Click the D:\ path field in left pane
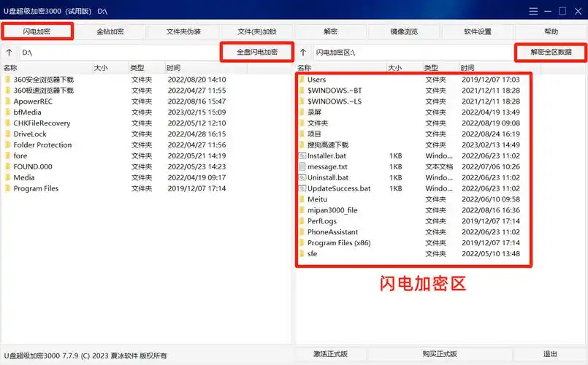The image size is (588, 365). [117, 53]
